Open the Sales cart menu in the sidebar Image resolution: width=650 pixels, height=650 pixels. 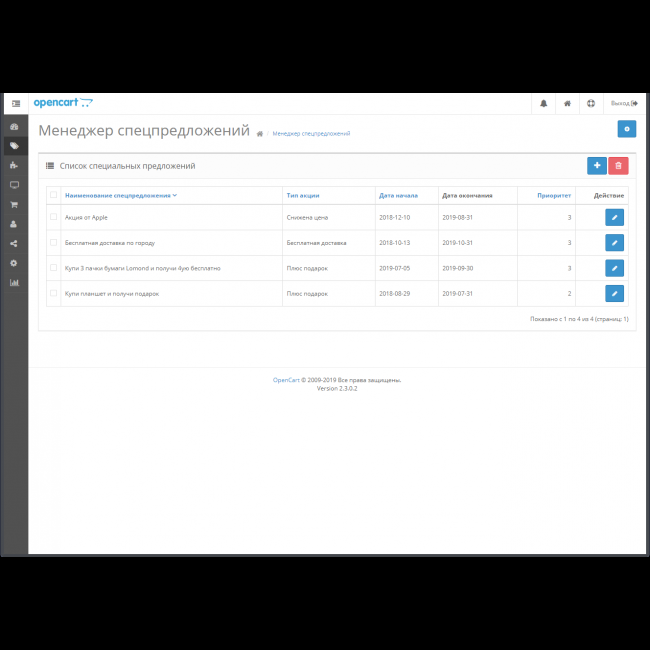click(14, 204)
